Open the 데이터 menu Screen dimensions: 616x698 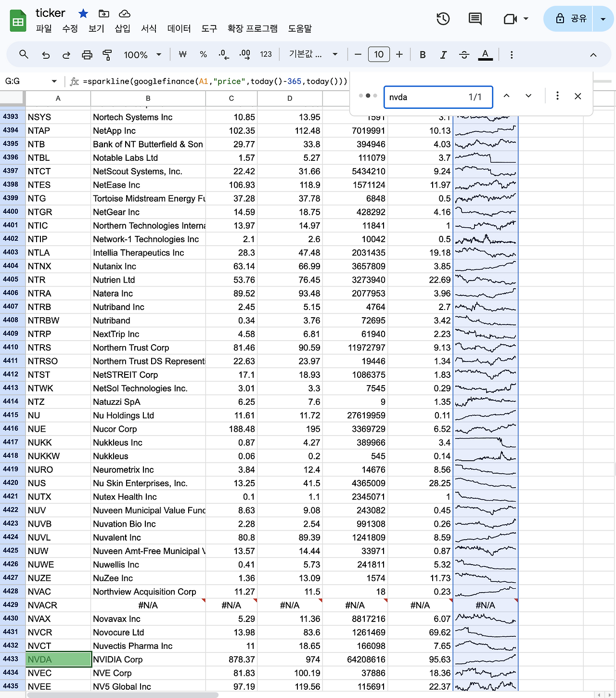[179, 28]
